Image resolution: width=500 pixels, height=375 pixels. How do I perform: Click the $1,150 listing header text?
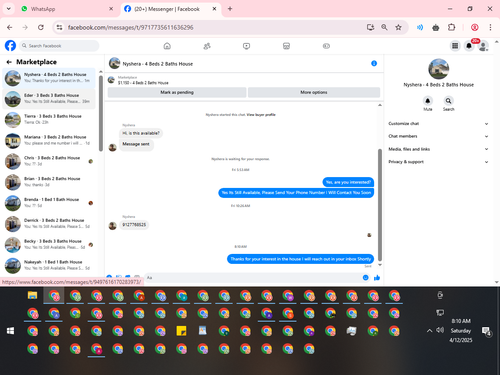(x=143, y=83)
